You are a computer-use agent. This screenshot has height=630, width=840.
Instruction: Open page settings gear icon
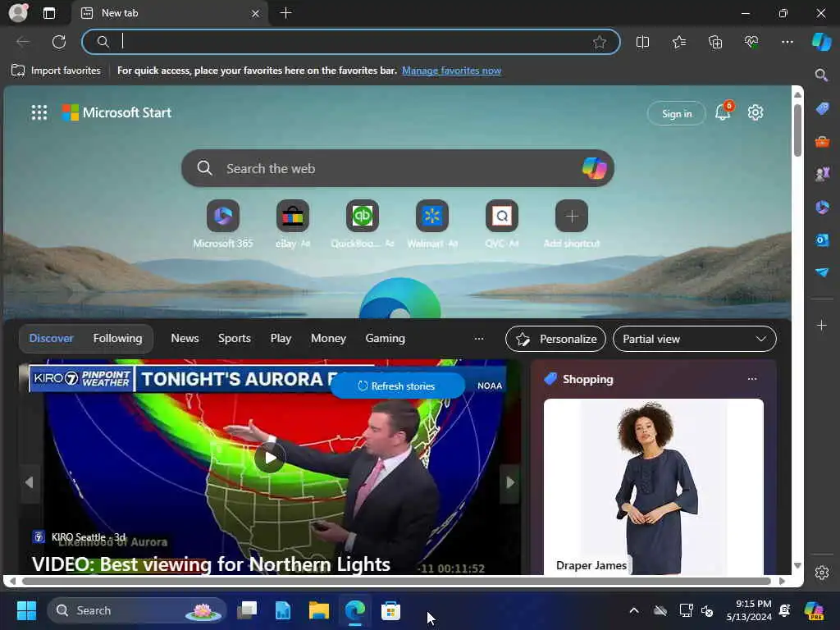[756, 112]
